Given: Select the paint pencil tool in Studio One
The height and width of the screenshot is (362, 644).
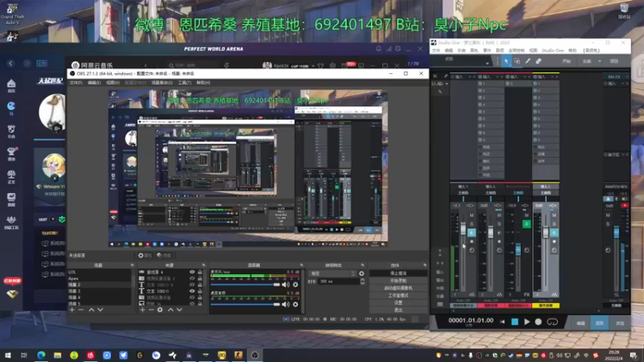Looking at the screenshot, I should [528, 61].
